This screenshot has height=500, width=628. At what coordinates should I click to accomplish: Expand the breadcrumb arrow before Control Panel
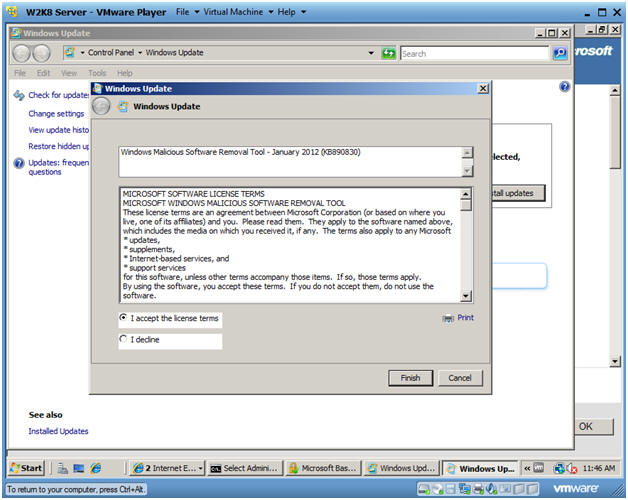(x=82, y=53)
